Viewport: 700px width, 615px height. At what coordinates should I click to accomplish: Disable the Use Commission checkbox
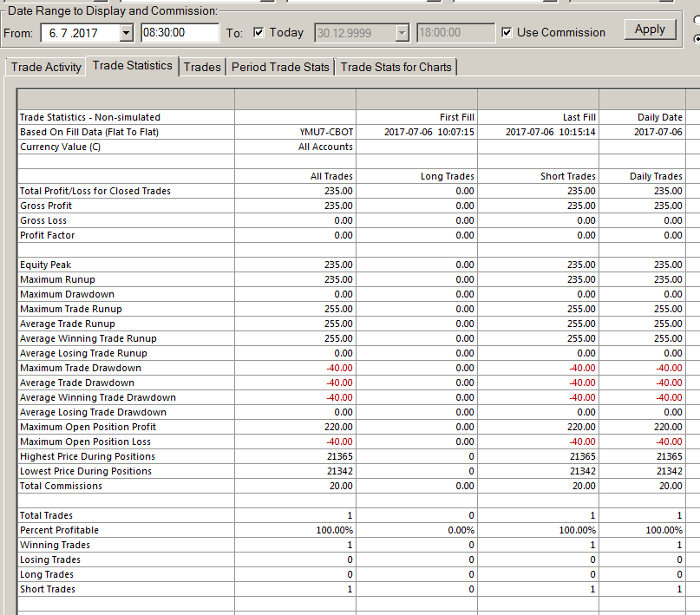[507, 32]
